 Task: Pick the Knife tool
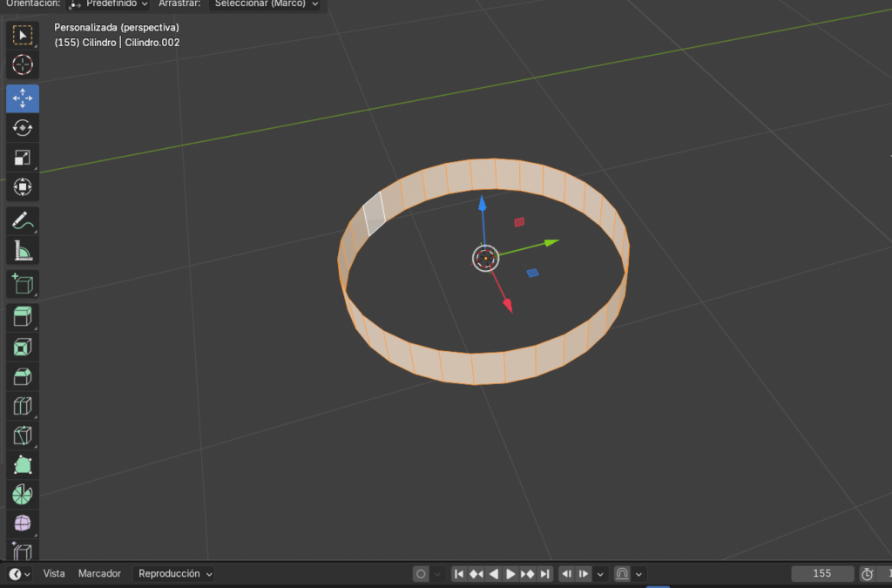point(23,436)
